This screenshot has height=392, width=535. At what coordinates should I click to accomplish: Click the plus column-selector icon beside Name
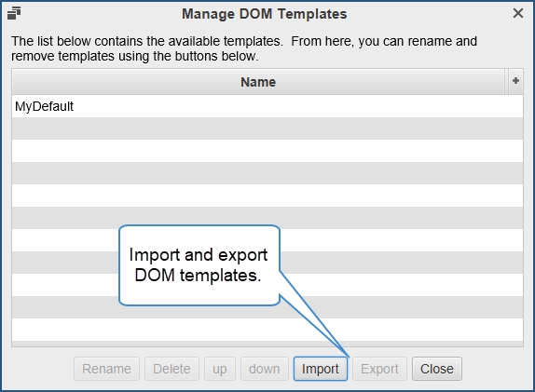[x=515, y=81]
